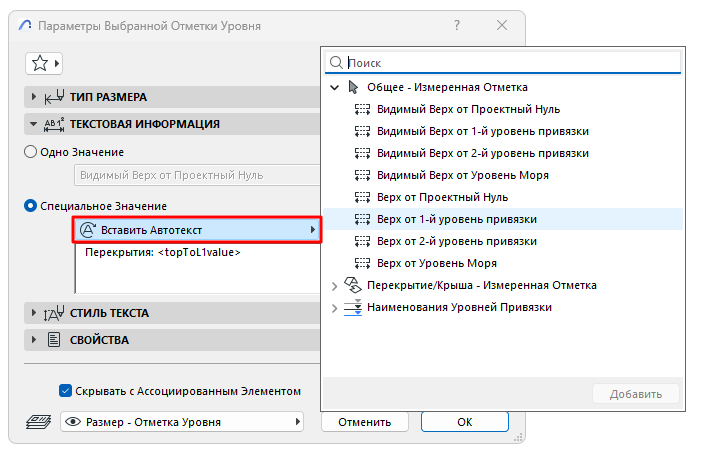Open the Видимый Верх от Проектный Нуль value dropdown
This screenshot has width=701, height=452.
[x=197, y=175]
